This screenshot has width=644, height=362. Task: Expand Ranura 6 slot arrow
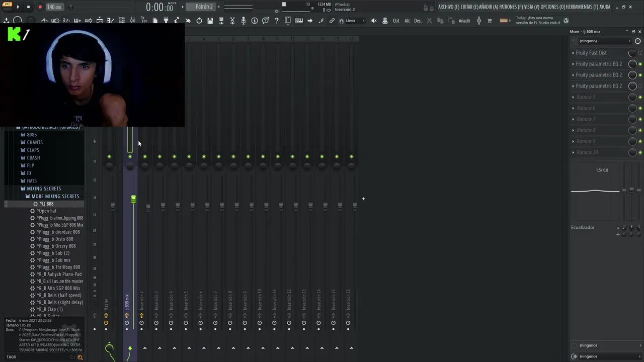[573, 108]
